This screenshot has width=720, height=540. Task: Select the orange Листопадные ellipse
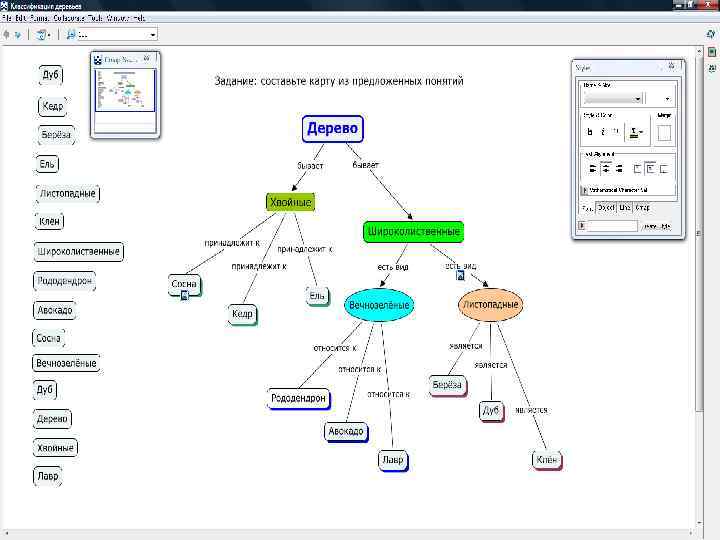pyautogui.click(x=490, y=304)
